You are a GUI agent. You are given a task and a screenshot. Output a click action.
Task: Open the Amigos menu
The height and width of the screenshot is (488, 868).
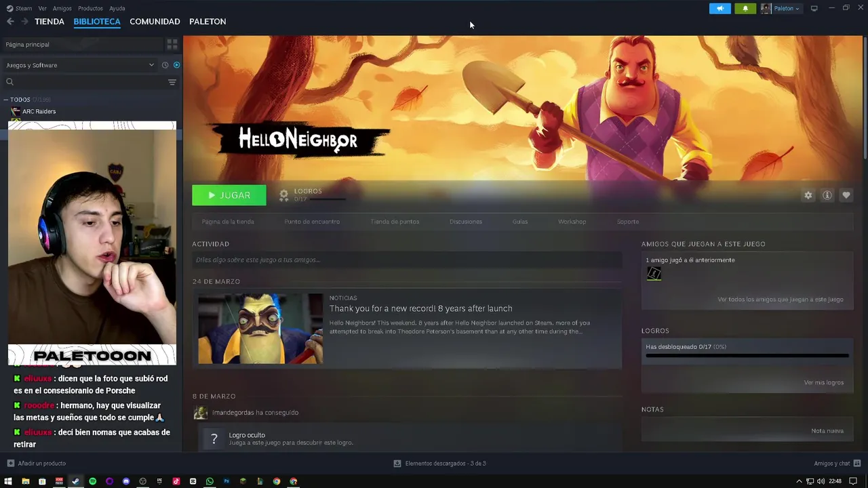coord(62,8)
